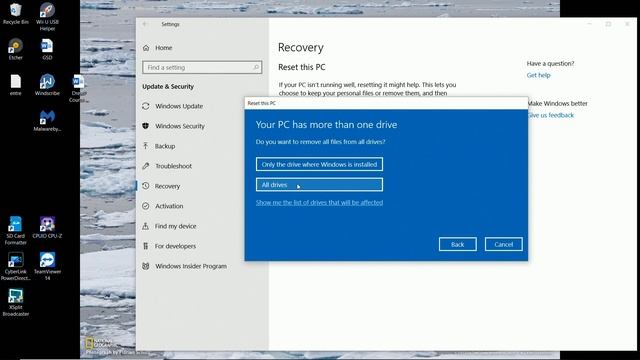Click the Back button in reset dialog
640x360 pixels.
pos(458,244)
